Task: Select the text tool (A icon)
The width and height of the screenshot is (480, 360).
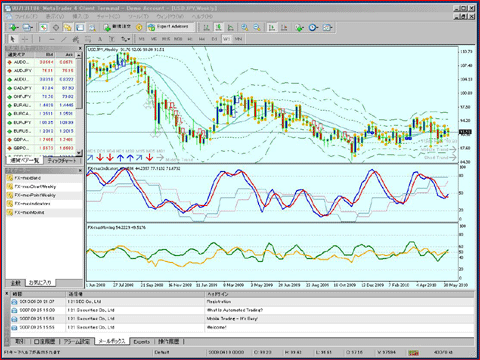Action: pyautogui.click(x=100, y=39)
